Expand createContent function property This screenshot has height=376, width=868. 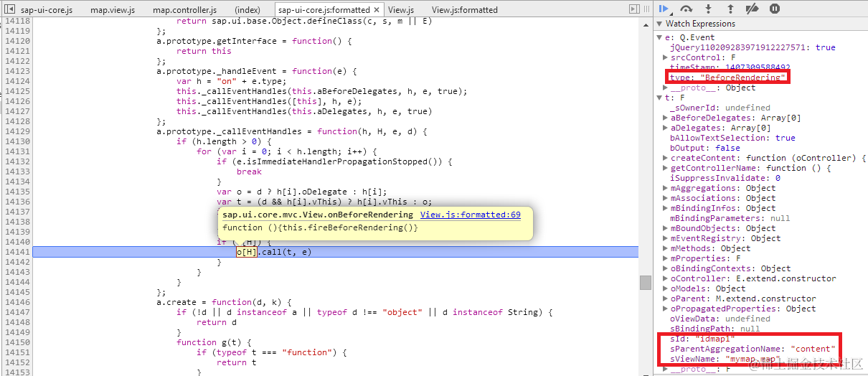point(666,158)
